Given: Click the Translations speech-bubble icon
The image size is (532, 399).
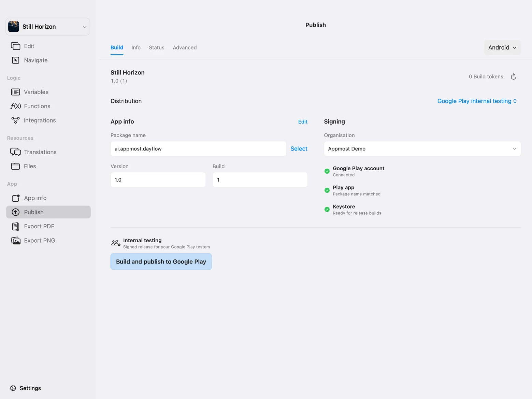Looking at the screenshot, I should pos(16,152).
